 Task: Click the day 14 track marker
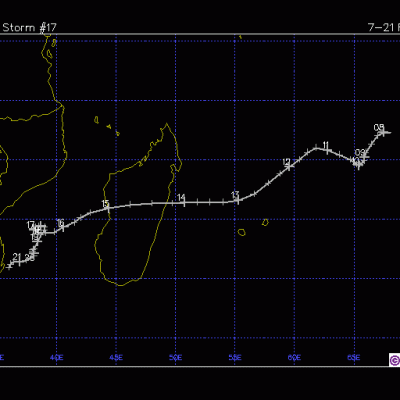click(x=184, y=203)
